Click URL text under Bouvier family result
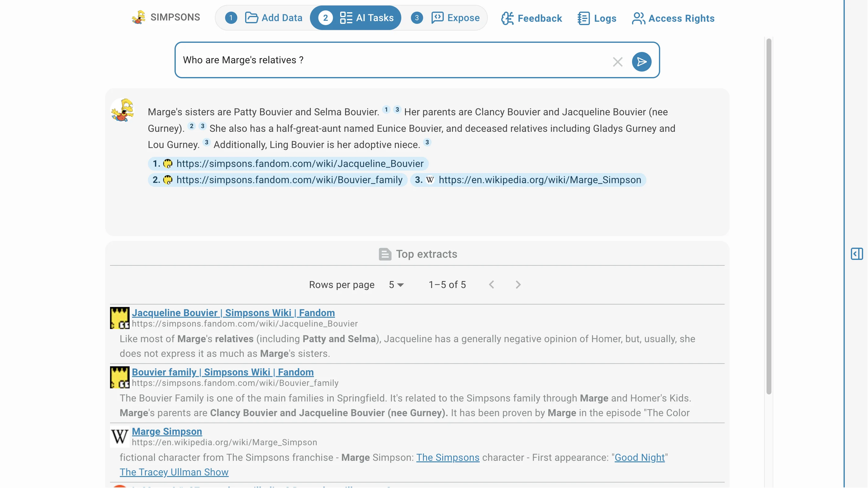The width and height of the screenshot is (868, 488). pos(235,383)
